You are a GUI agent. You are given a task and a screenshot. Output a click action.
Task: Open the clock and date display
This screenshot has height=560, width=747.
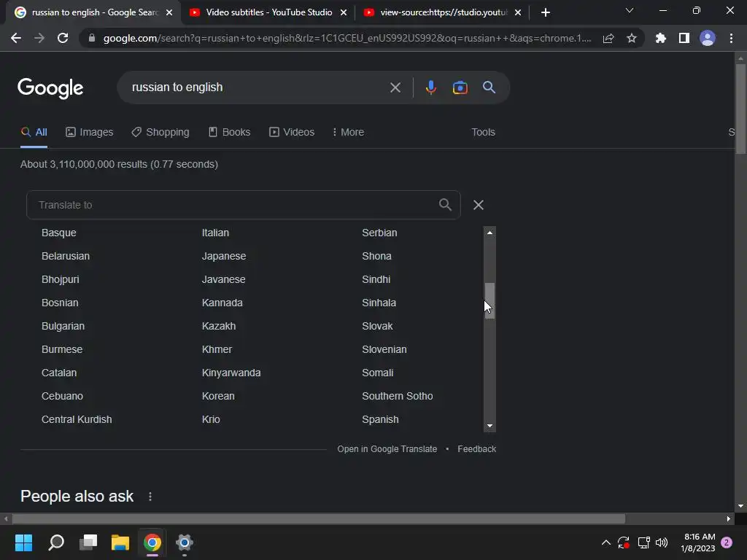698,542
